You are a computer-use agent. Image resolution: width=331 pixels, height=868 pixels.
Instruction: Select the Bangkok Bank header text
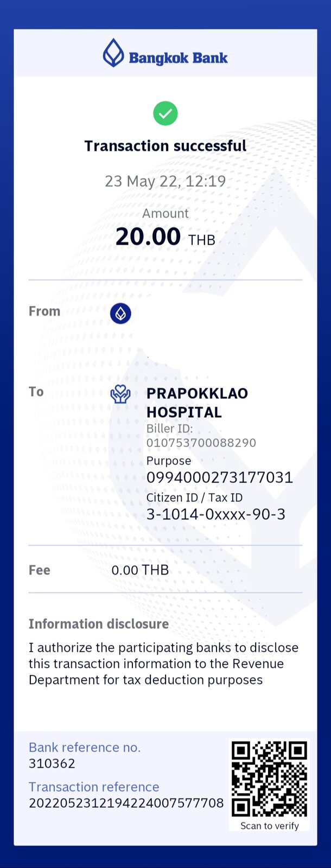click(178, 58)
